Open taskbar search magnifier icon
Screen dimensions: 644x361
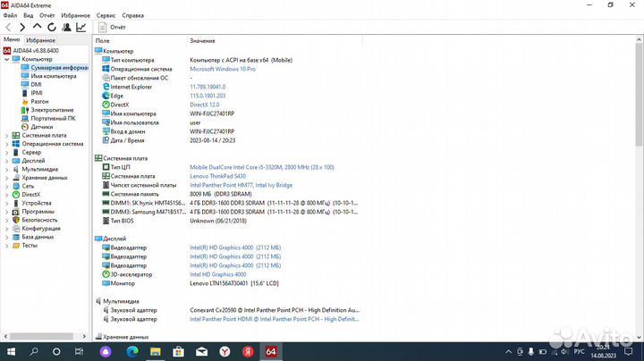pyautogui.click(x=34, y=351)
